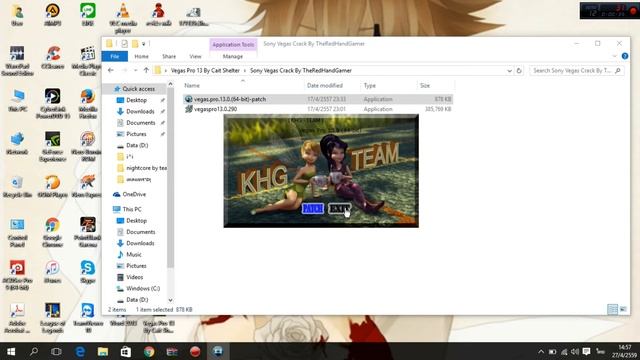Refresh the current folder view

519,71
